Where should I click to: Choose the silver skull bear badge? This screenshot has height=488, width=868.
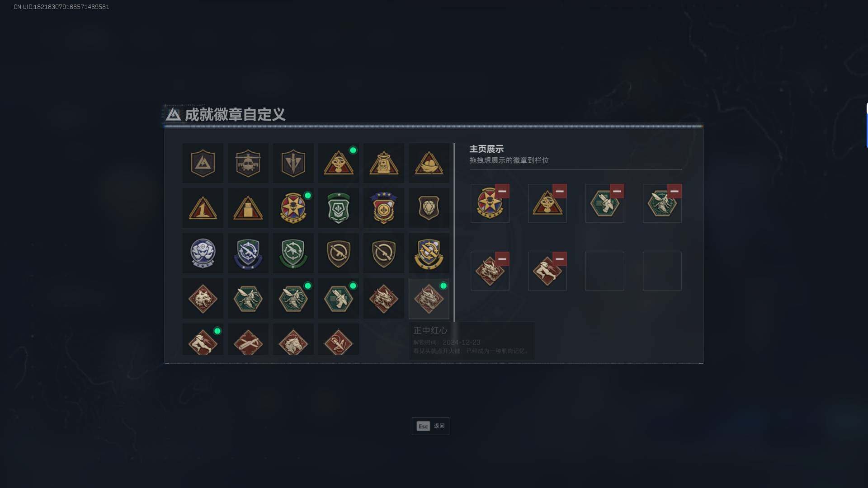(203, 253)
